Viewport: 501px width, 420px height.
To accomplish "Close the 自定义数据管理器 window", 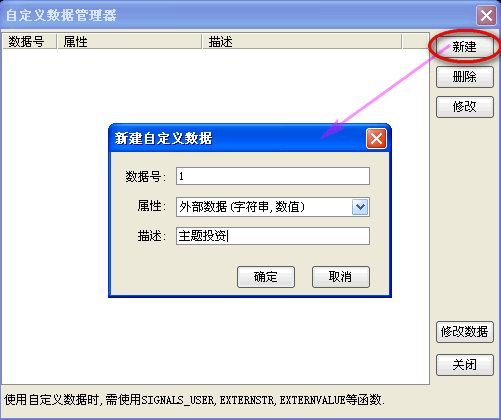I will click(486, 15).
